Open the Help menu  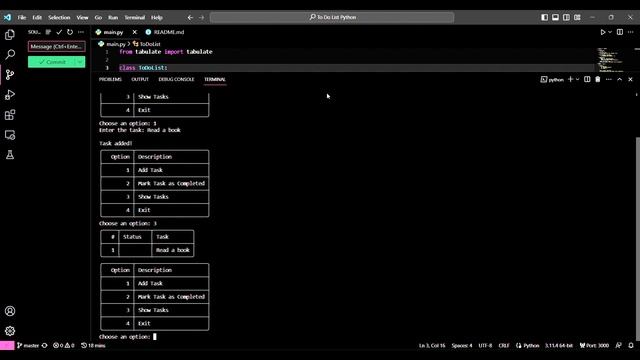coord(157,18)
